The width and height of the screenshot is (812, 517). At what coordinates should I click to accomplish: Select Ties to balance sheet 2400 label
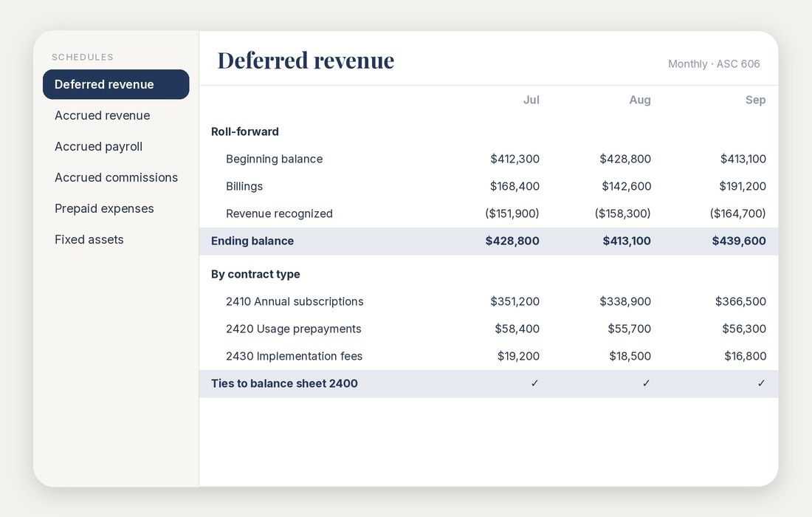[284, 383]
